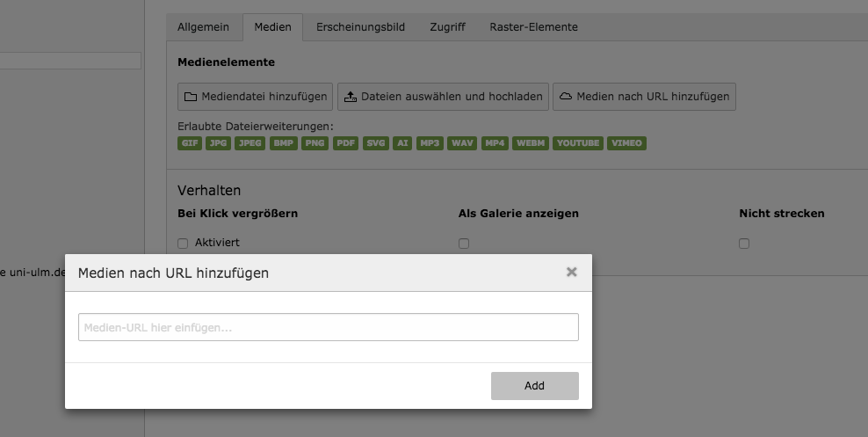The height and width of the screenshot is (437, 868).
Task: Focus the Medien-URL hier einfügen input field
Action: (329, 327)
